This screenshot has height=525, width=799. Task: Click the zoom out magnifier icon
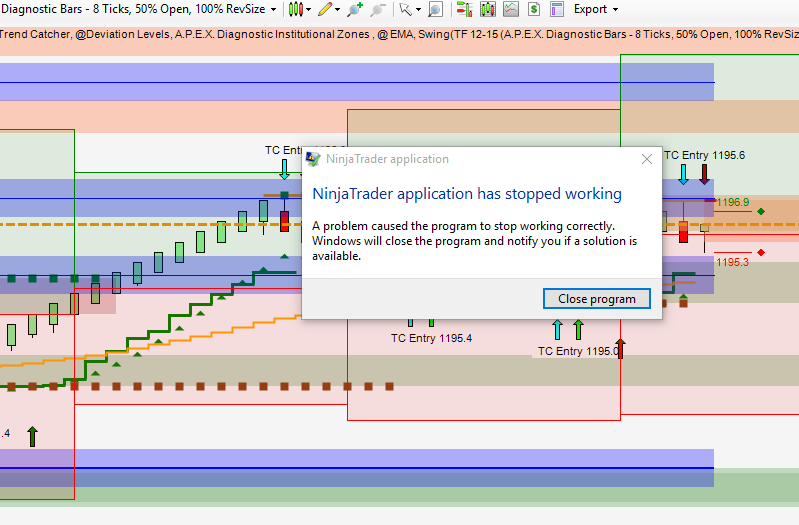tap(378, 9)
